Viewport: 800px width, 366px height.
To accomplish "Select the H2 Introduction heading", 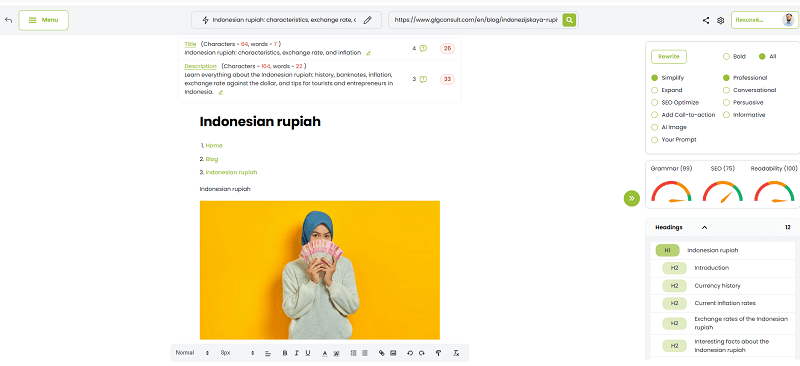I will pyautogui.click(x=722, y=268).
